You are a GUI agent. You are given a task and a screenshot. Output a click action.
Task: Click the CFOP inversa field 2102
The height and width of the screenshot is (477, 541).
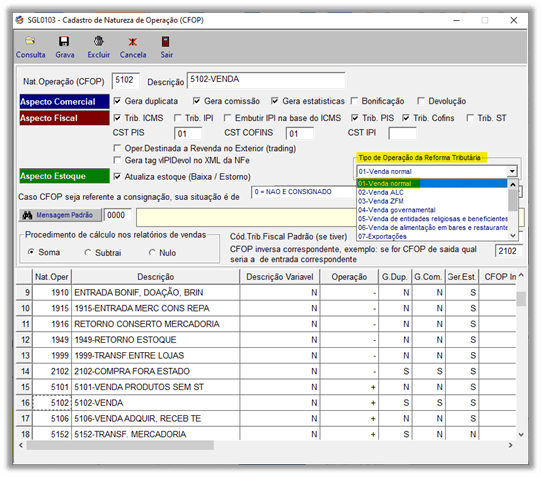(509, 251)
